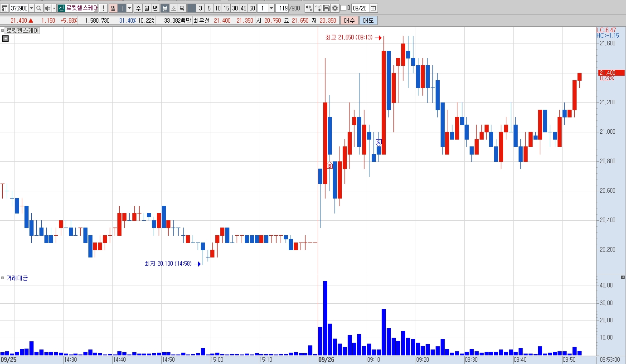Click the grid table icon under the stock name
Viewport: 626px width, 364px height.
[x=5, y=38]
